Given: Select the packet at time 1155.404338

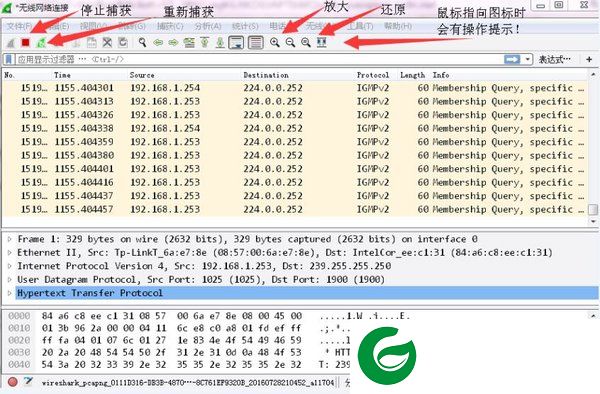Looking at the screenshot, I should point(295,128).
